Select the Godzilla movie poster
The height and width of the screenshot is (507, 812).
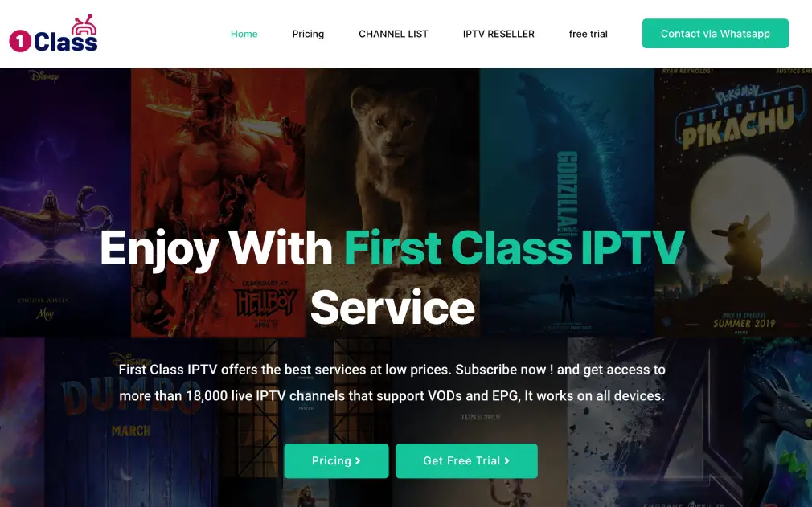[x=567, y=202]
